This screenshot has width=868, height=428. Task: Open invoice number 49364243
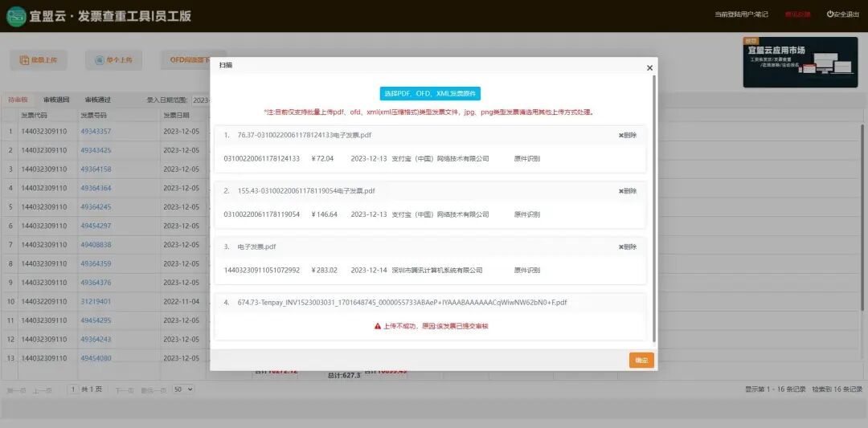(96, 339)
